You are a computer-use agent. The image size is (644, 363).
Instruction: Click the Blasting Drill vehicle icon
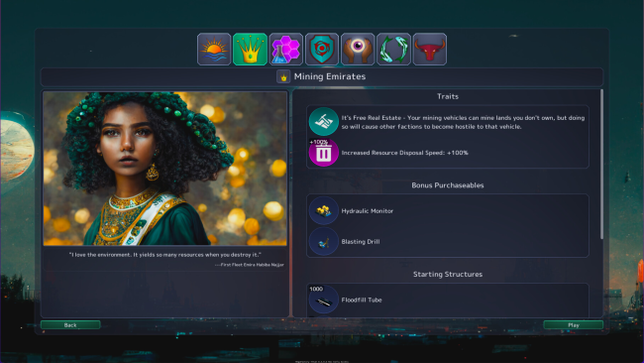[x=324, y=242]
